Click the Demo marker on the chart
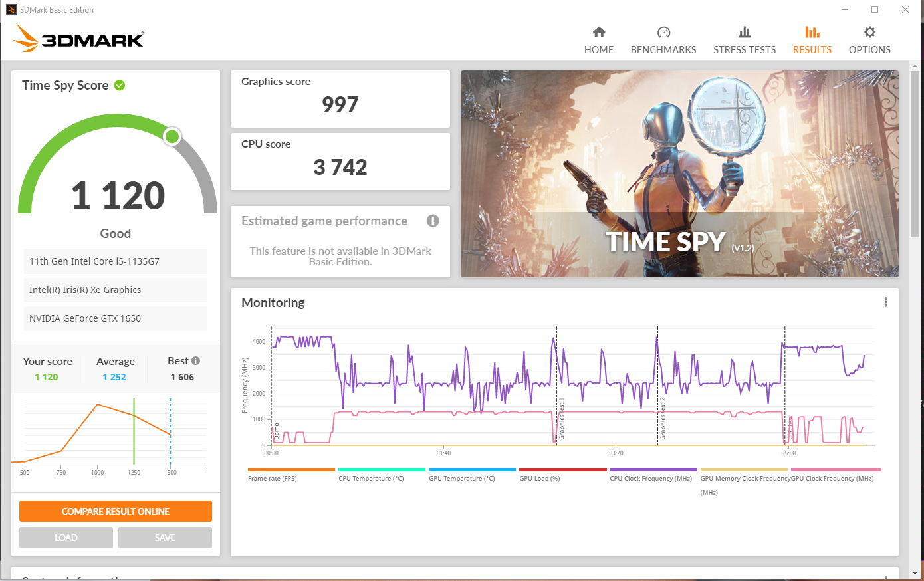This screenshot has width=924, height=581. click(277, 433)
